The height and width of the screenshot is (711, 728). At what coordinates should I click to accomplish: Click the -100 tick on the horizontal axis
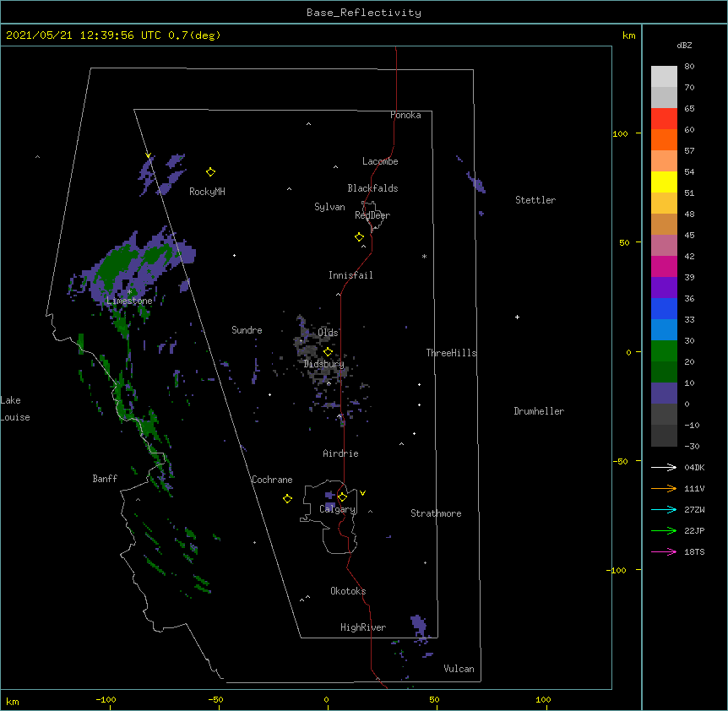click(x=106, y=699)
